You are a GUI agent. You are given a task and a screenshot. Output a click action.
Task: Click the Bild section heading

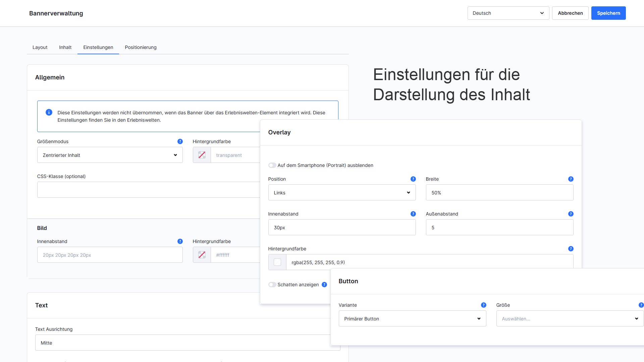point(42,228)
